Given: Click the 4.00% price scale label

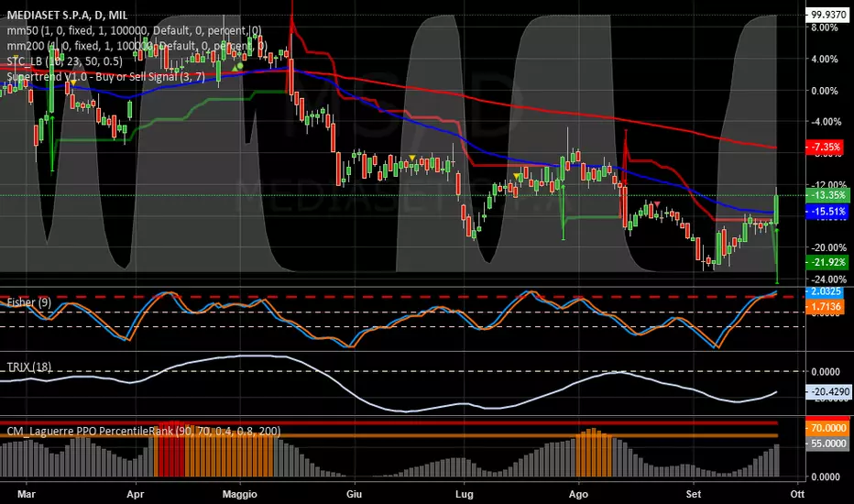Looking at the screenshot, I should [x=825, y=59].
